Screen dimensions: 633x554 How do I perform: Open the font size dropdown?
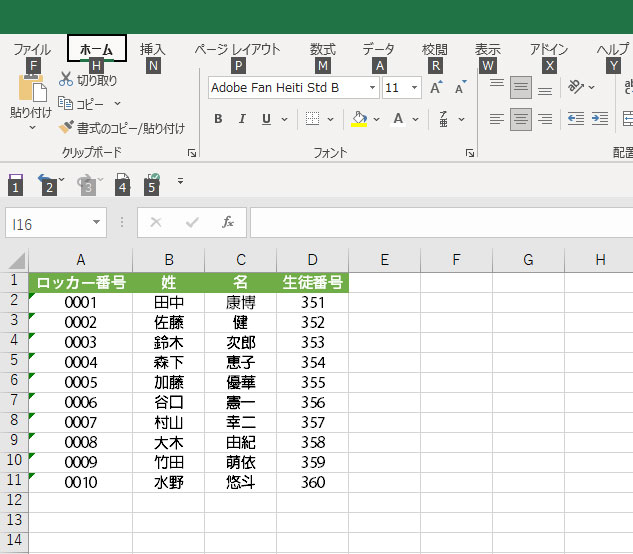[414, 88]
